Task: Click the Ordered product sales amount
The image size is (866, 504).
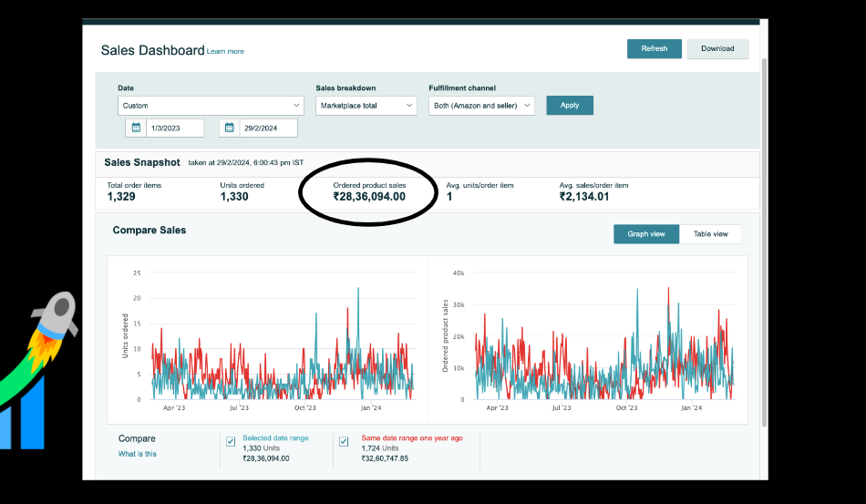Action: [369, 197]
